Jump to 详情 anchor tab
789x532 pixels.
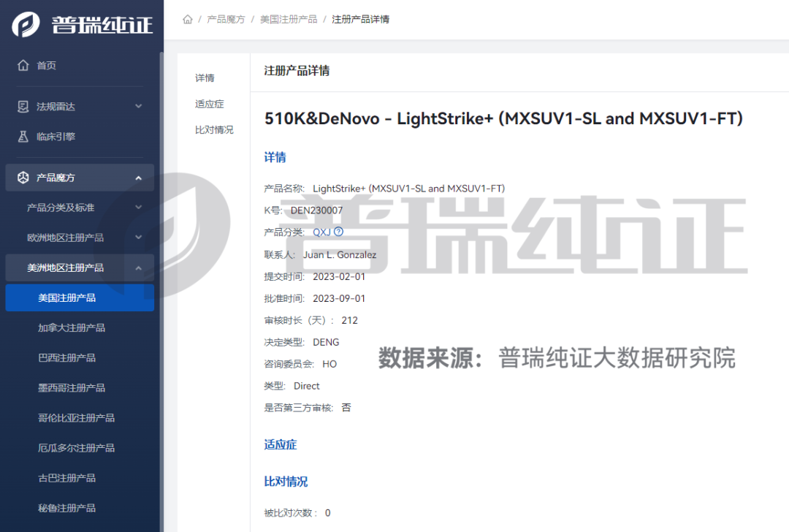pos(205,77)
